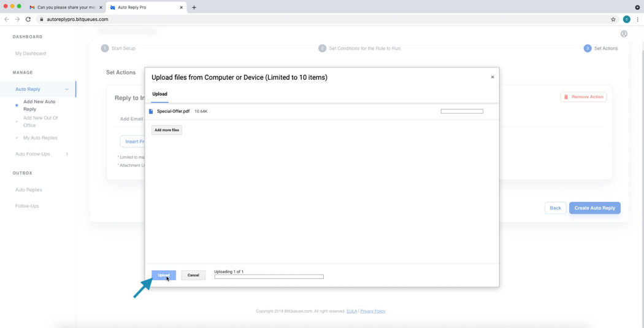Open My Auto Replies
Viewport: 644px width, 328px height.
(x=40, y=138)
